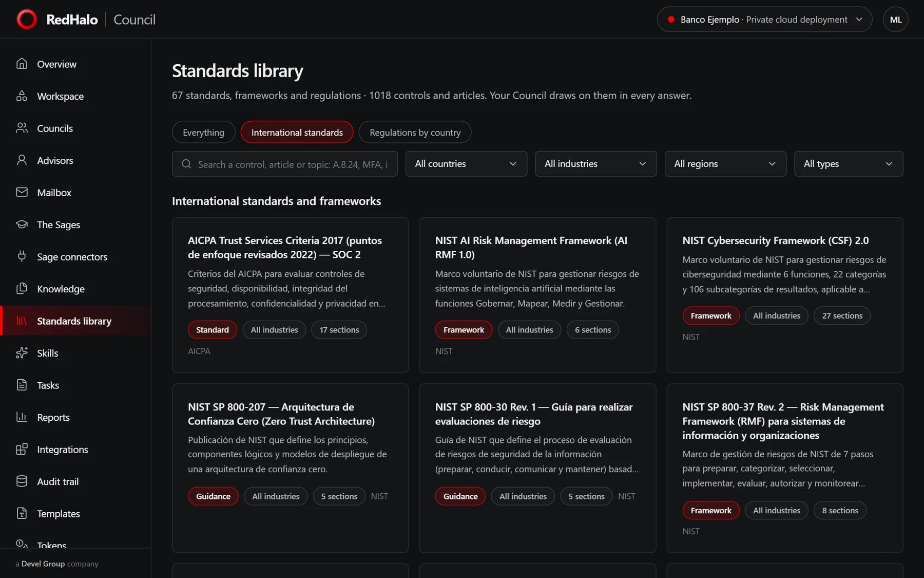Click the Councils people icon
This screenshot has height=578, width=924.
tap(22, 128)
